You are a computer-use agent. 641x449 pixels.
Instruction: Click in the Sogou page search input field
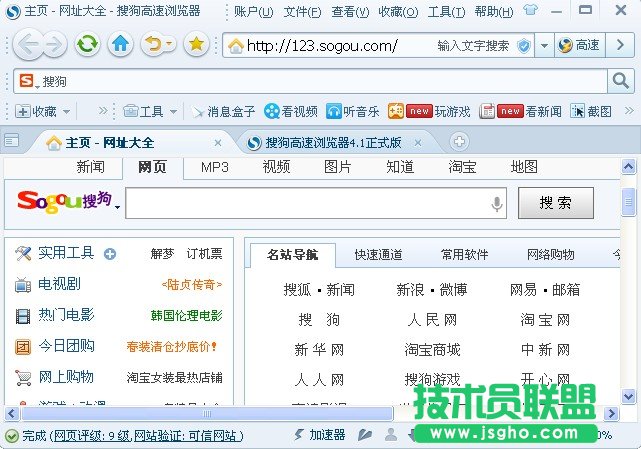point(305,204)
